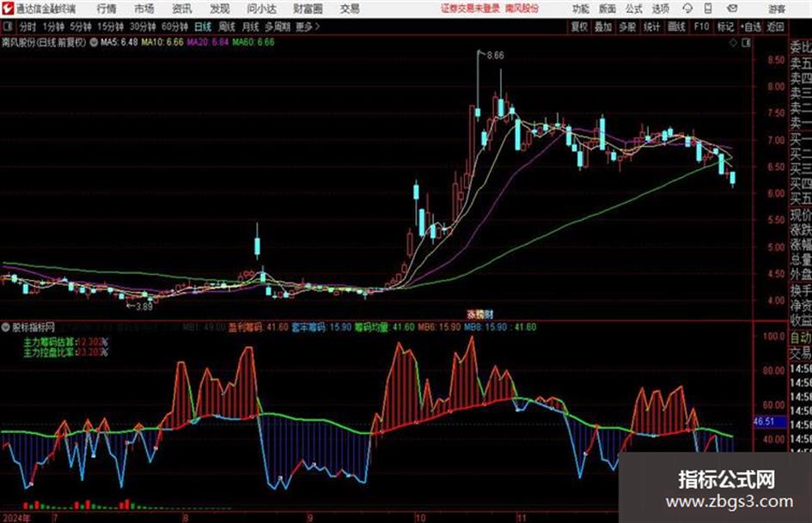Open the 公式 menu
This screenshot has width=812, height=523.
(633, 9)
